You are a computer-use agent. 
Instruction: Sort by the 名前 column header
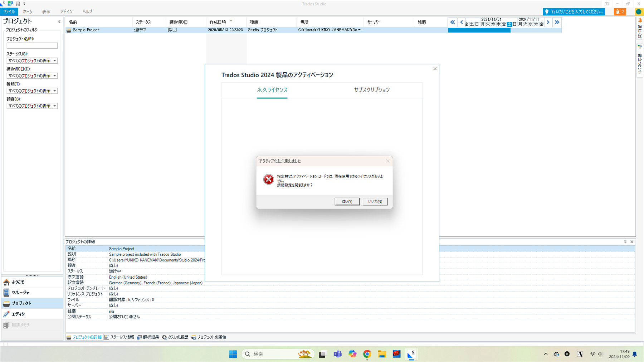(99, 22)
